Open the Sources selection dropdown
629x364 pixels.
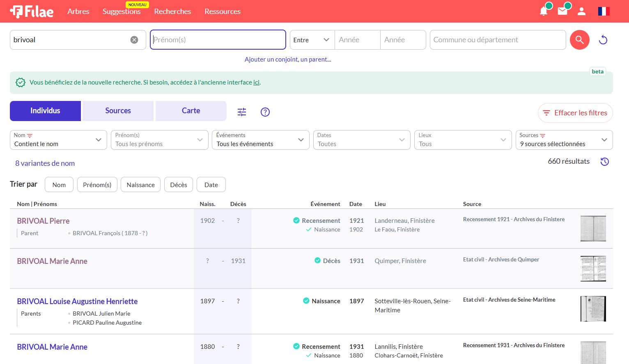pyautogui.click(x=564, y=140)
